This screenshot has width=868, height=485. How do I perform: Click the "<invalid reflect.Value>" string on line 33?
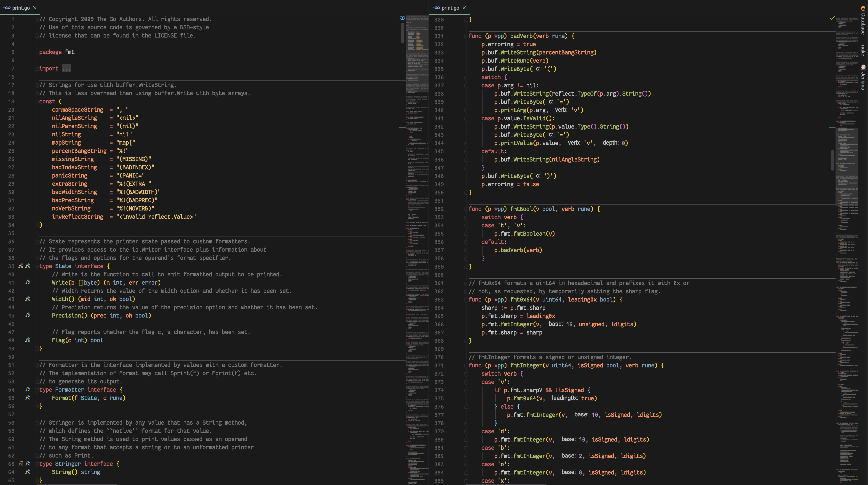tap(156, 217)
